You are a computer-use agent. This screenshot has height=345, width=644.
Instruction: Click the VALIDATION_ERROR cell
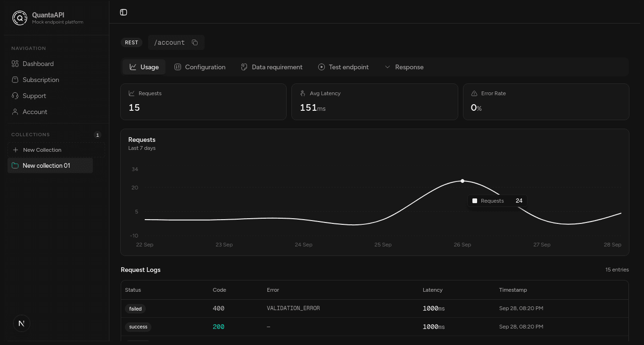(293, 308)
